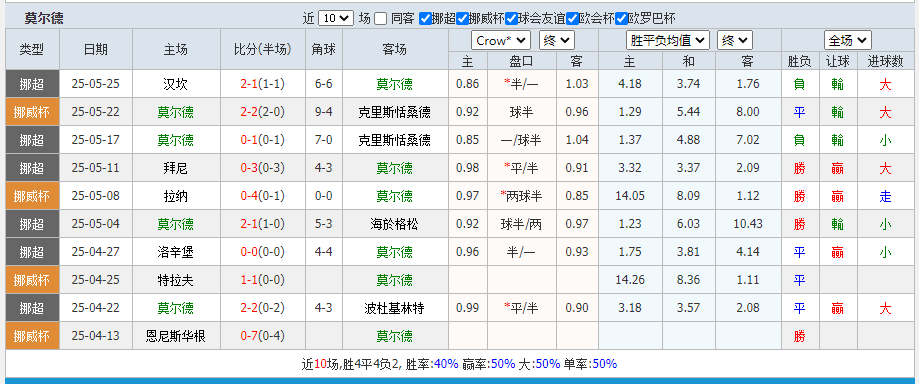Click the 恩尼斯华根 home team link

pos(175,337)
